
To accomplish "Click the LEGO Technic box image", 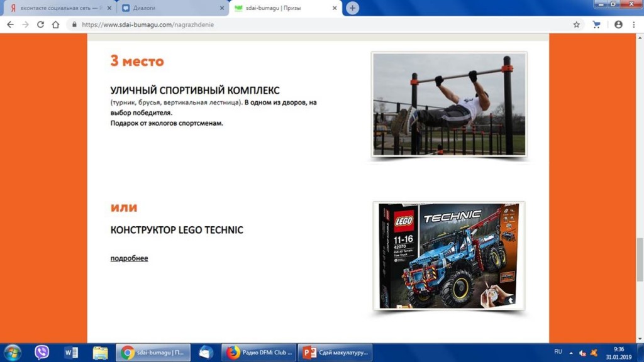I will point(448,256).
